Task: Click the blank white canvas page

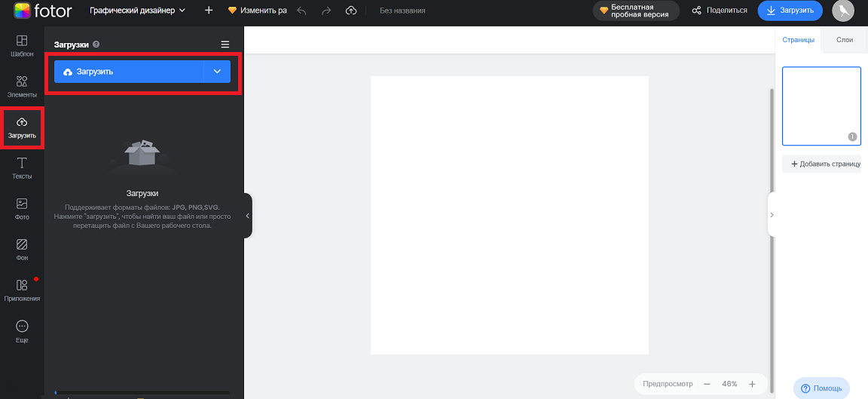Action: [509, 215]
